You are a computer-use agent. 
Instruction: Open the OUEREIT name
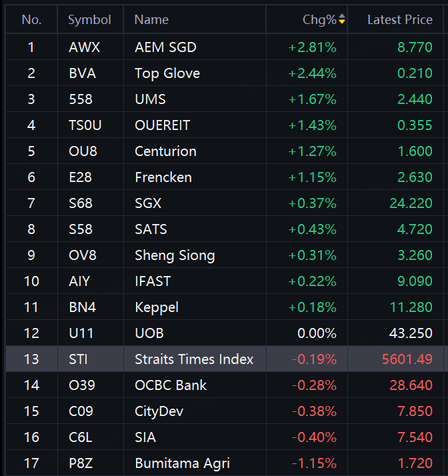(163, 125)
